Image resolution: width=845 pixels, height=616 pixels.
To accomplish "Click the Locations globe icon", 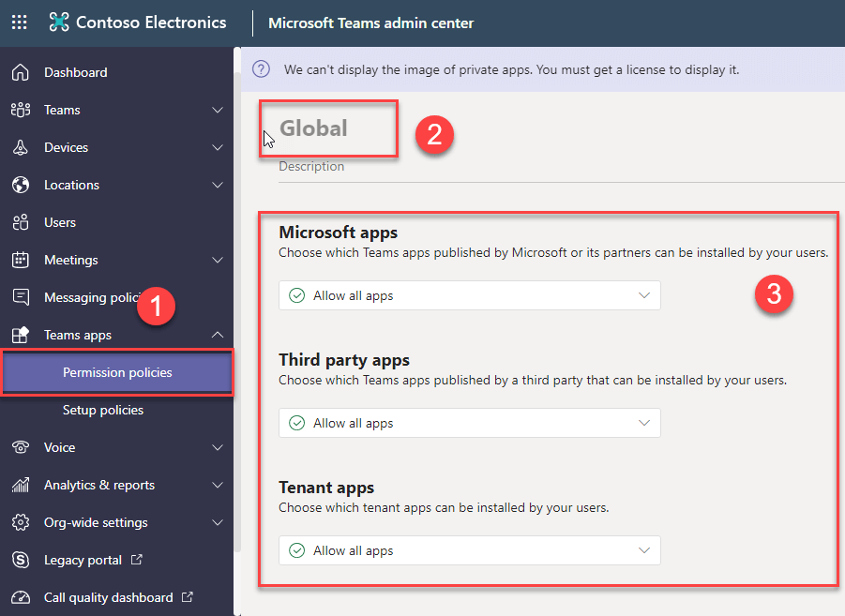I will click(21, 185).
